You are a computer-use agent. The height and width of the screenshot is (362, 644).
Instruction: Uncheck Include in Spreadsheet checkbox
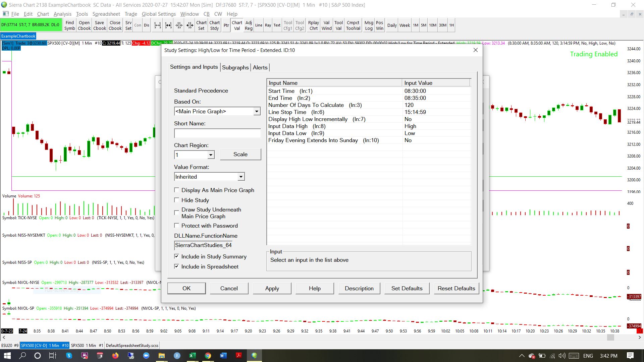(177, 266)
